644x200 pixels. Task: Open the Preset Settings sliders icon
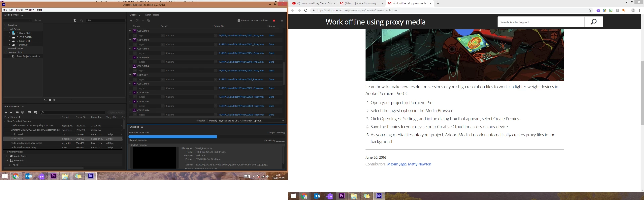[22, 112]
